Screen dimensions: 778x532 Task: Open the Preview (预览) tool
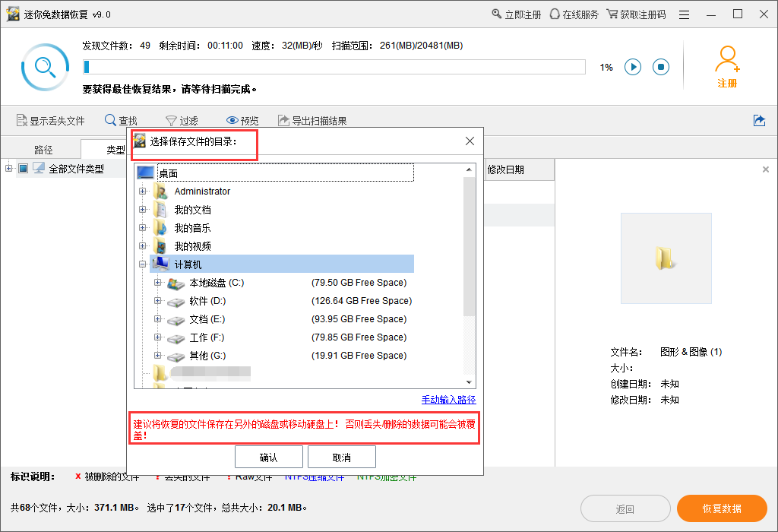242,121
